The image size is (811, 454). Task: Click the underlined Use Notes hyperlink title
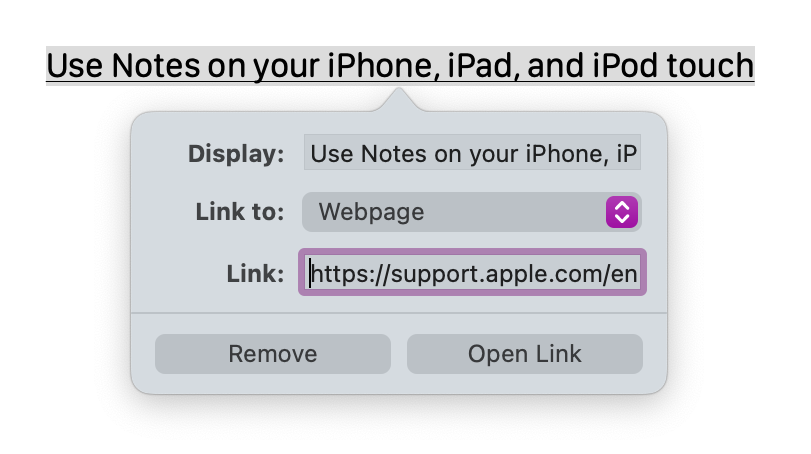pos(399,66)
